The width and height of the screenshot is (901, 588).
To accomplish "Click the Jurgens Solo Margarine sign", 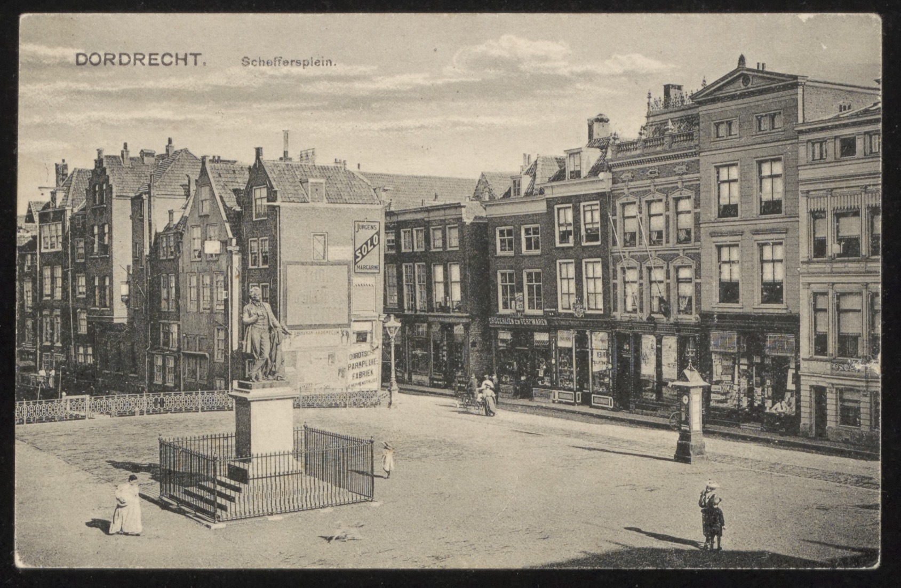I will point(367,247).
